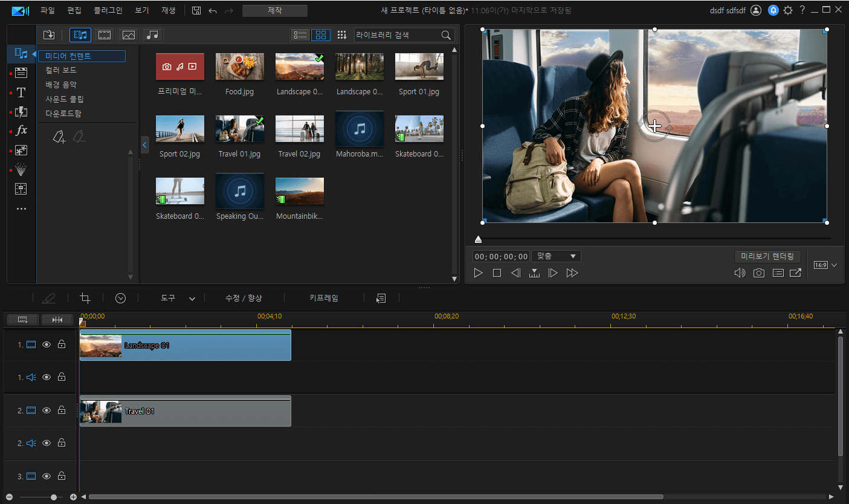This screenshot has width=849, height=504.
Task: Open the 플러그인 menu
Action: click(108, 10)
